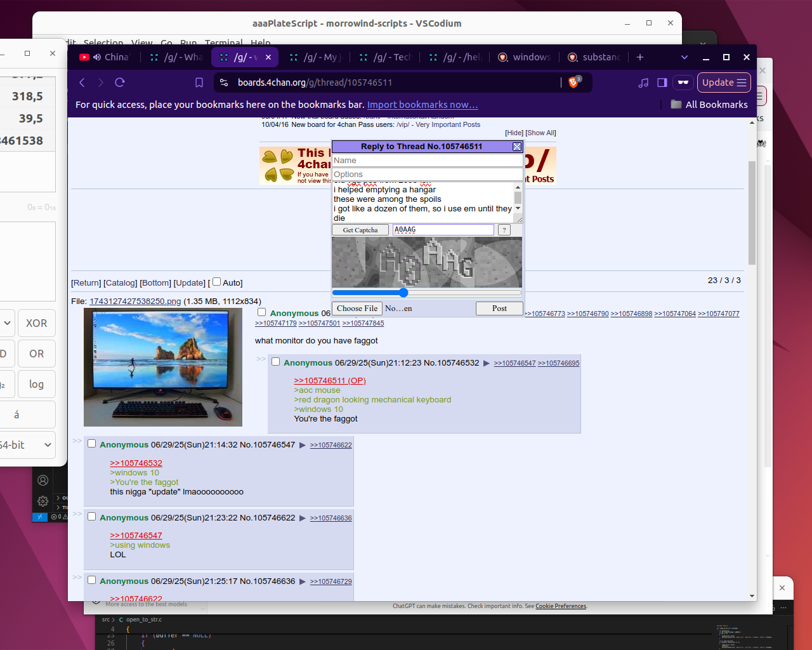Open the All Bookmarks folder
The width and height of the screenshot is (812, 650).
[709, 105]
